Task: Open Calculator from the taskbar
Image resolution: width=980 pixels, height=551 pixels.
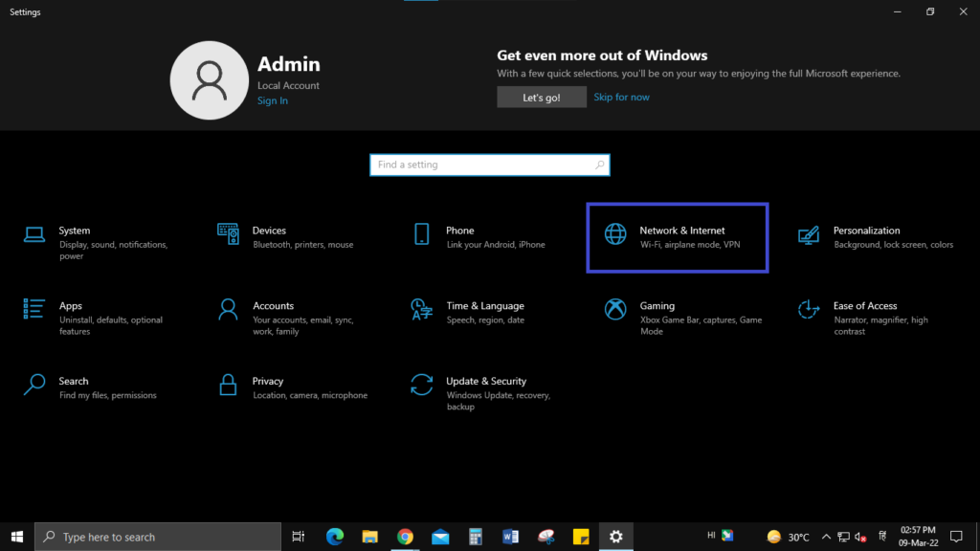Action: (x=476, y=537)
